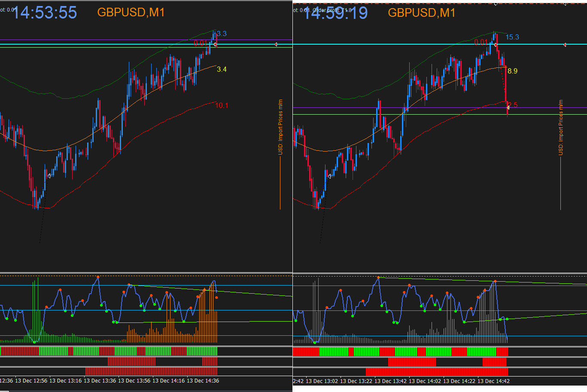Click red arrow ending cyan line, 14:59:19 chart
Screen dimensions: 587x392
[x=565, y=45]
